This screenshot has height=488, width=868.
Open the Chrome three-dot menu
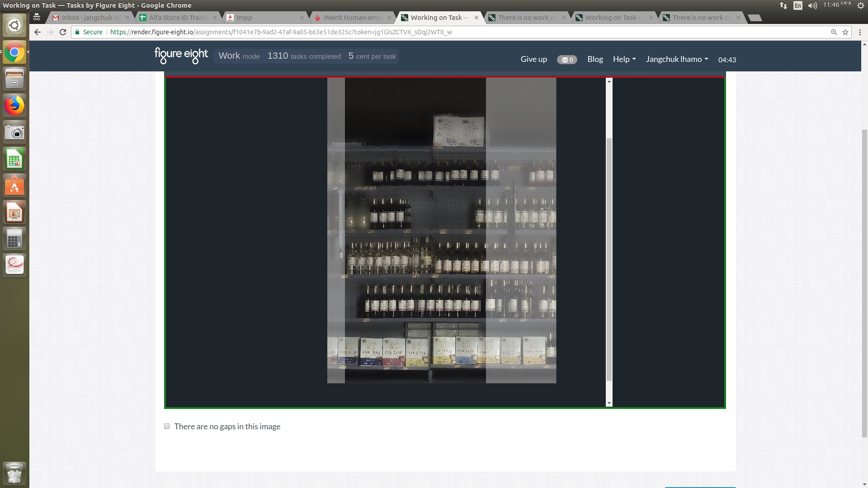coord(859,32)
